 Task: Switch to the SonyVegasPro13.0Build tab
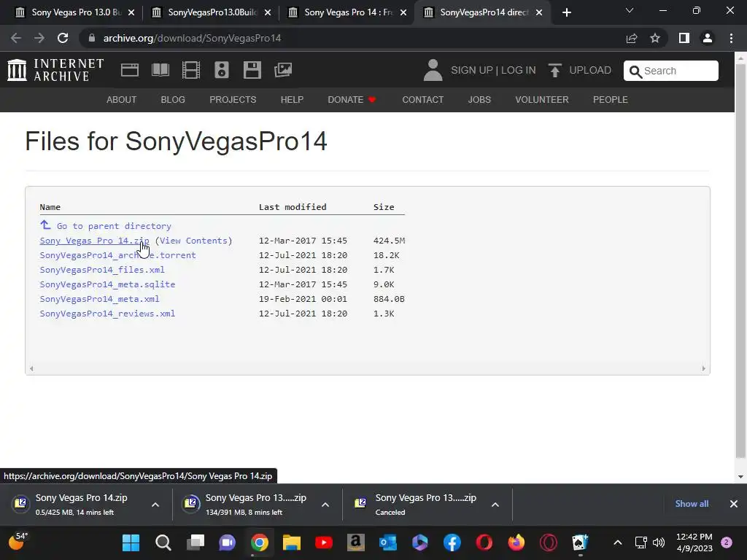(212, 12)
